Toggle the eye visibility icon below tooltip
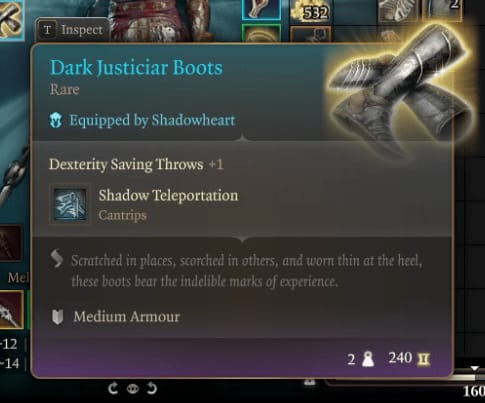Viewport: 485px width, 403px height. coord(133,389)
